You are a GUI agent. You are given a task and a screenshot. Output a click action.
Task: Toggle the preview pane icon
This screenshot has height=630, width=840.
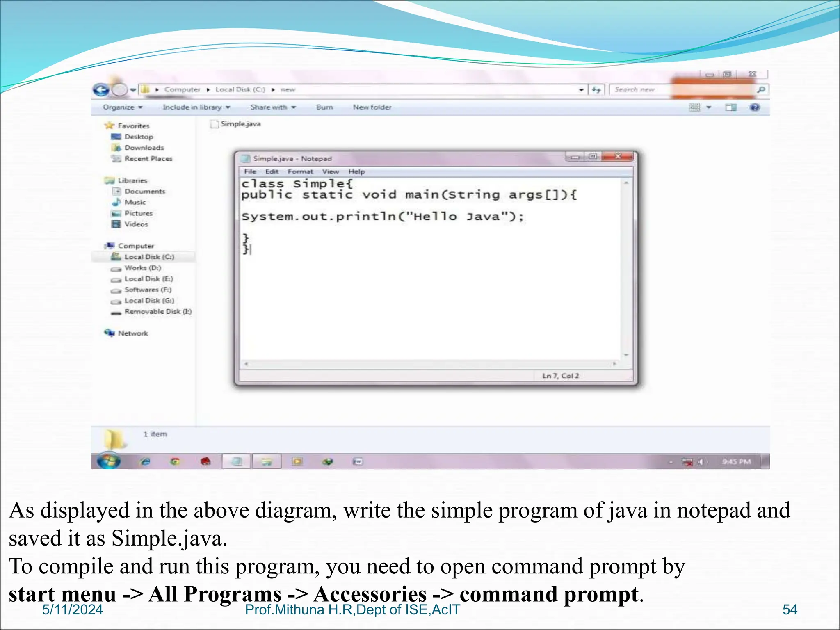(x=730, y=107)
